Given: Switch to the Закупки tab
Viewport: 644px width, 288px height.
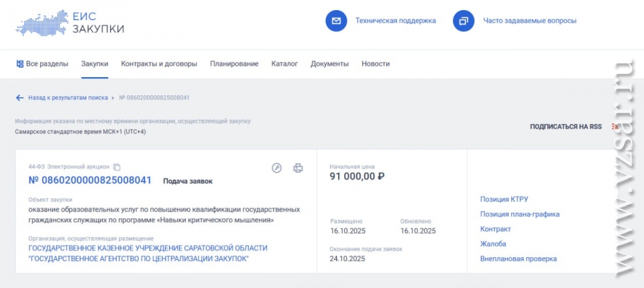Looking at the screenshot, I should pyautogui.click(x=95, y=64).
